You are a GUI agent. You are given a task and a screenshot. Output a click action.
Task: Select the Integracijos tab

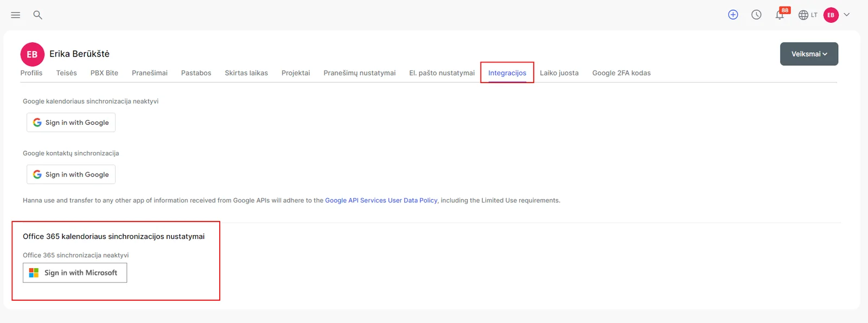pos(507,73)
